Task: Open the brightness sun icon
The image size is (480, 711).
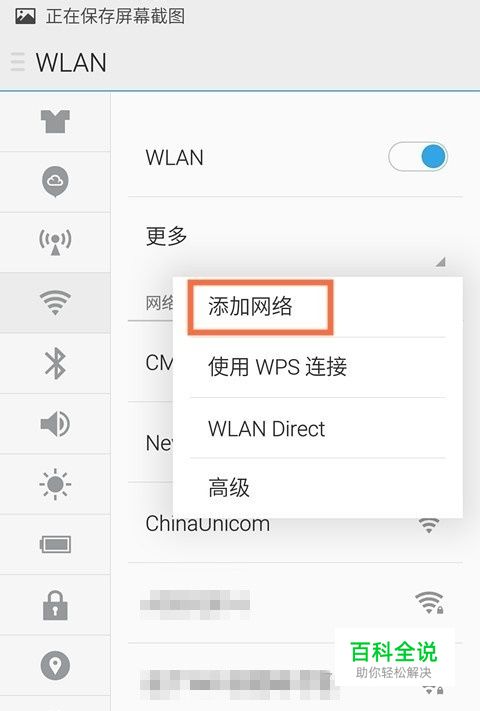Action: tap(55, 484)
